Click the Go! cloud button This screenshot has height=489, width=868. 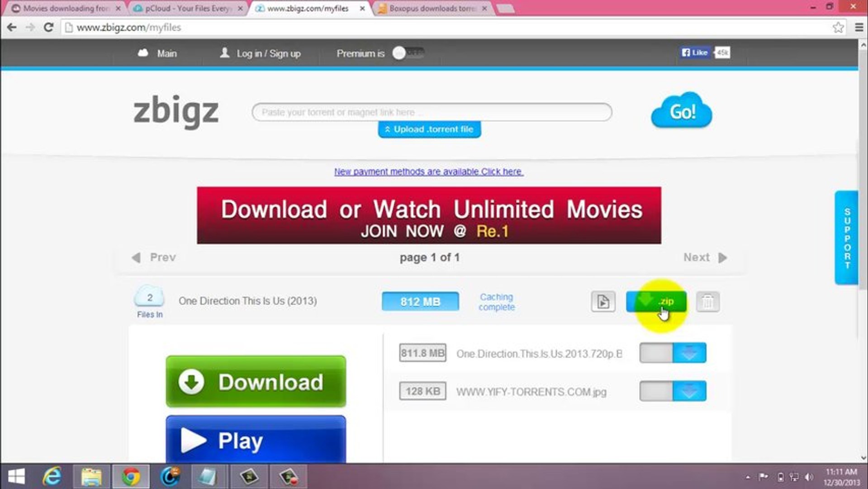681,110
